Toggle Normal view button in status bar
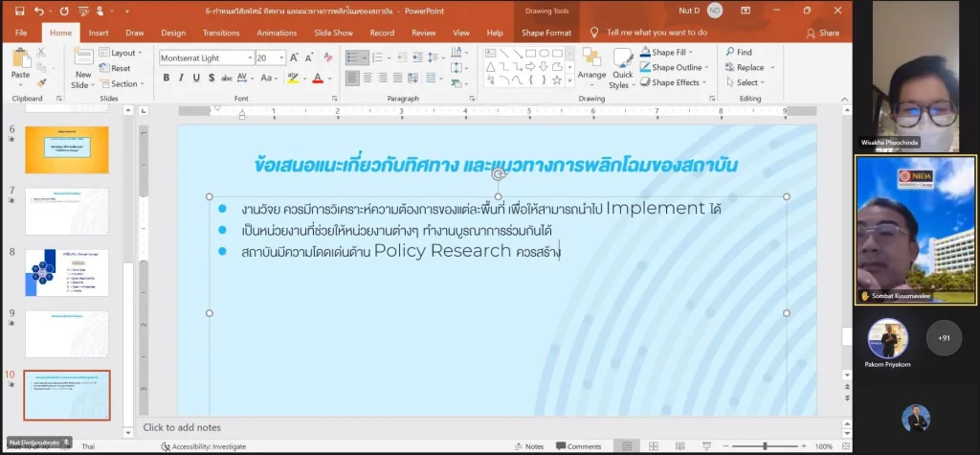The image size is (980, 455). click(626, 446)
